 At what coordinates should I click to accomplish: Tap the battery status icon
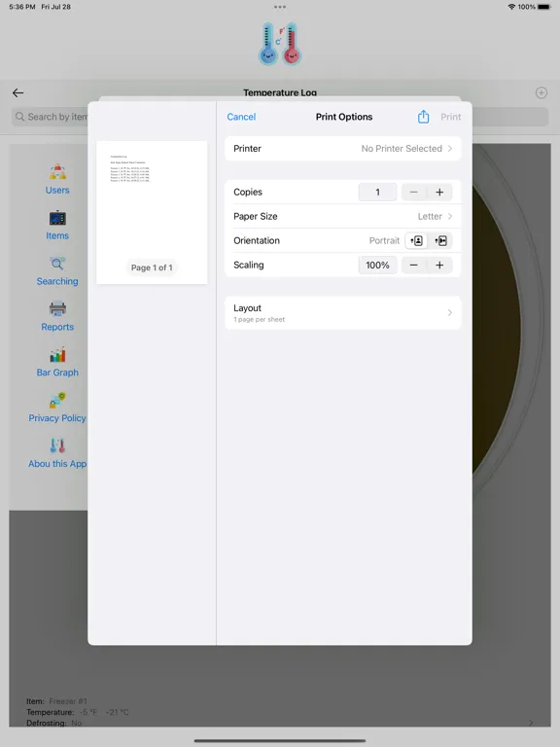544,7
